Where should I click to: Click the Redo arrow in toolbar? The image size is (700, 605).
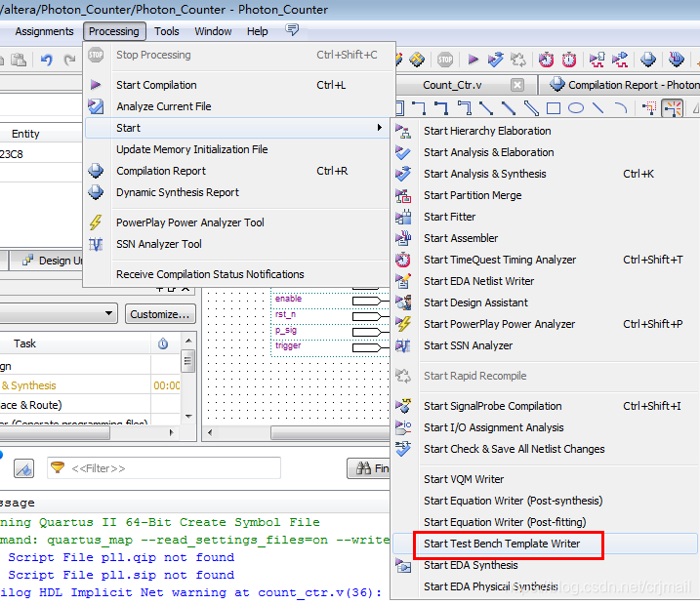[x=69, y=60]
